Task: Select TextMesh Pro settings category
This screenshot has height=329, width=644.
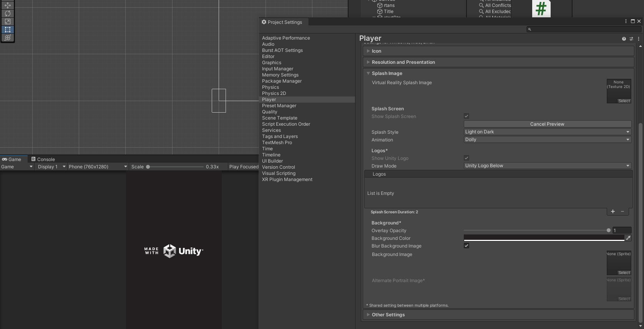Action: point(277,143)
